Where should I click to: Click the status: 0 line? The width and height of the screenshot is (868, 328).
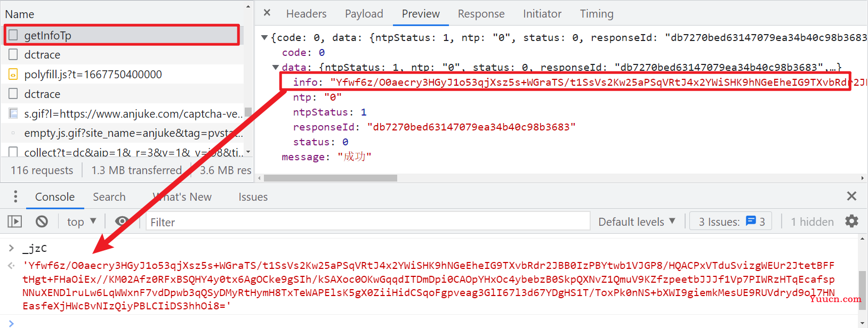pyautogui.click(x=320, y=142)
